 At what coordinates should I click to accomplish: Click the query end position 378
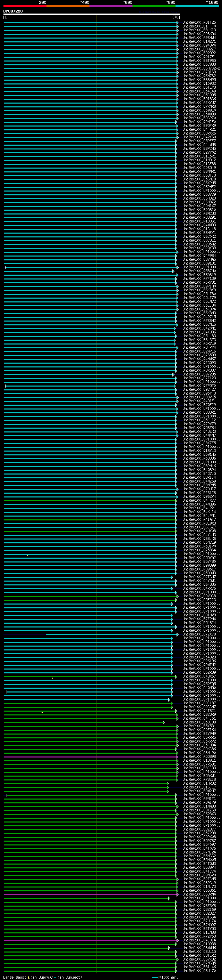(175, 17)
